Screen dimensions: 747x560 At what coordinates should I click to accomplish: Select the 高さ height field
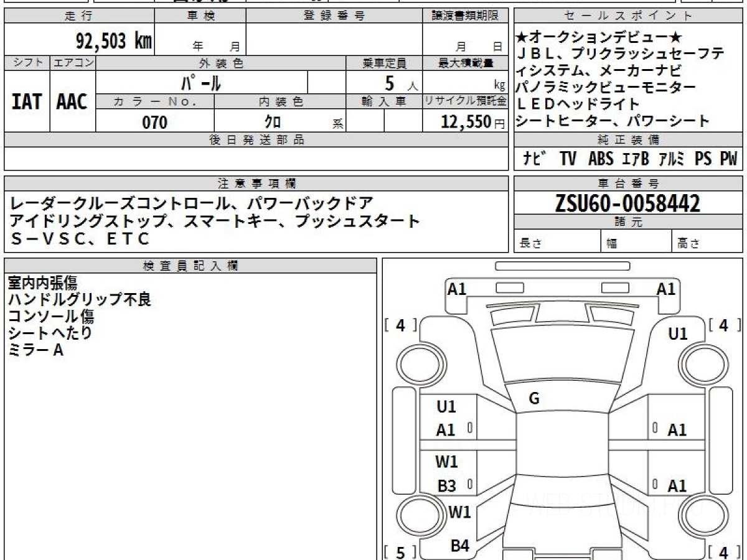point(707,242)
